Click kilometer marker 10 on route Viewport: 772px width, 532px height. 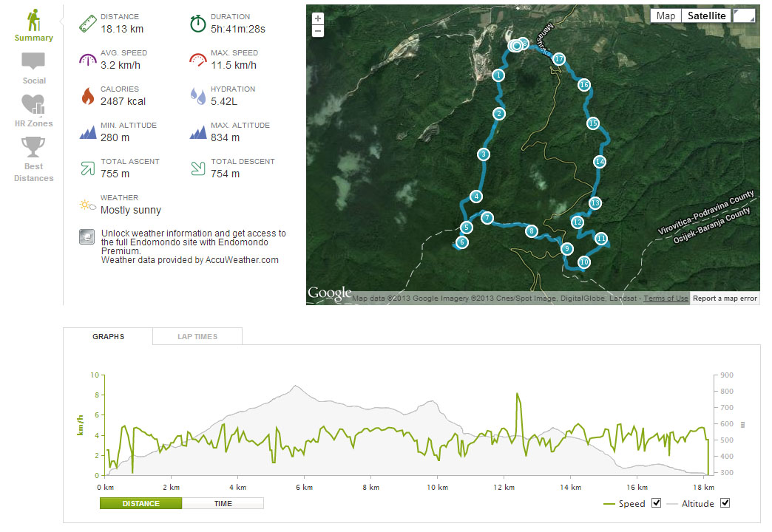[584, 262]
